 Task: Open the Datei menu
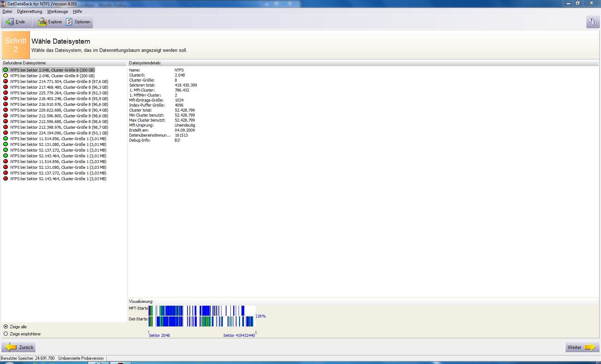pyautogui.click(x=7, y=11)
